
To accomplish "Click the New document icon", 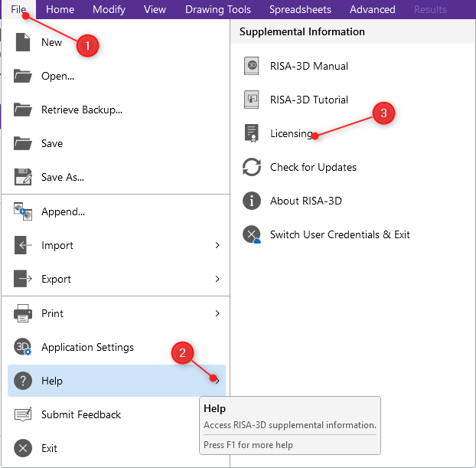I will click(23, 42).
